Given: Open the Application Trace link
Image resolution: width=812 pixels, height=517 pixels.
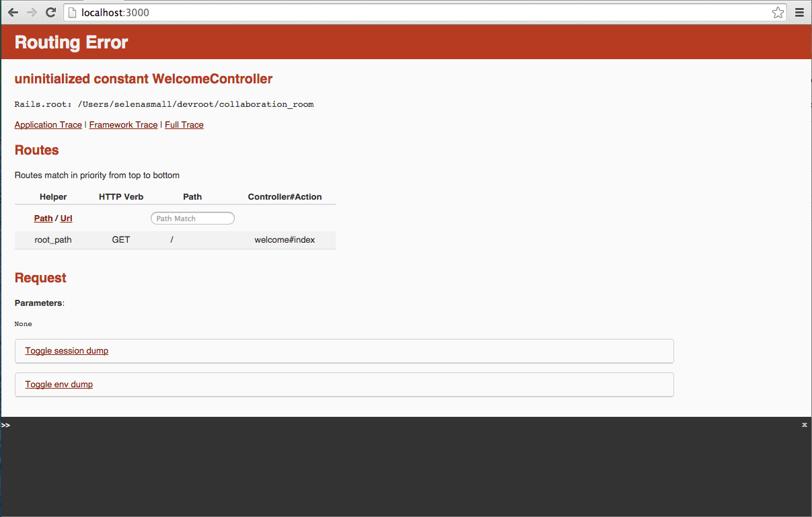Looking at the screenshot, I should pos(48,125).
